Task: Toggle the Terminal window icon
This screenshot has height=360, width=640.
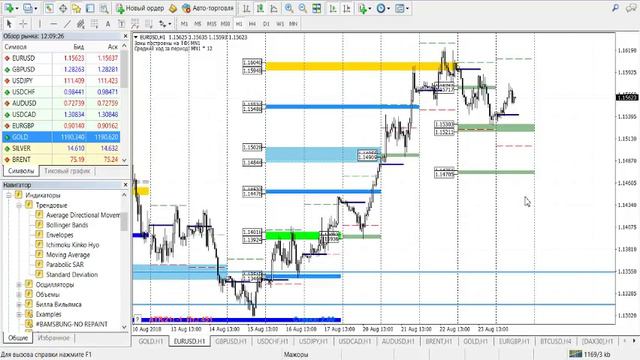Action: point(90,8)
